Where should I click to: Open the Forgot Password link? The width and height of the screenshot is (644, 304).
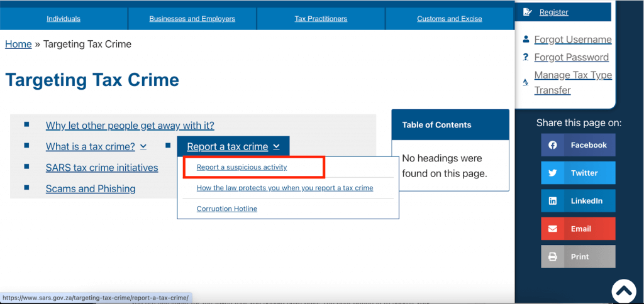pyautogui.click(x=571, y=57)
